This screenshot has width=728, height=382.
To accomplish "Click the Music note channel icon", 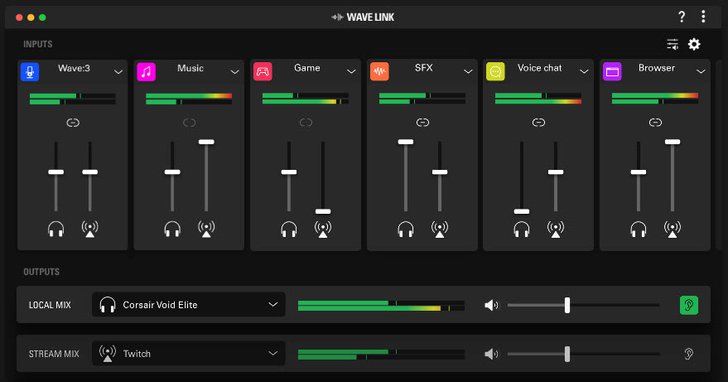I will point(146,72).
